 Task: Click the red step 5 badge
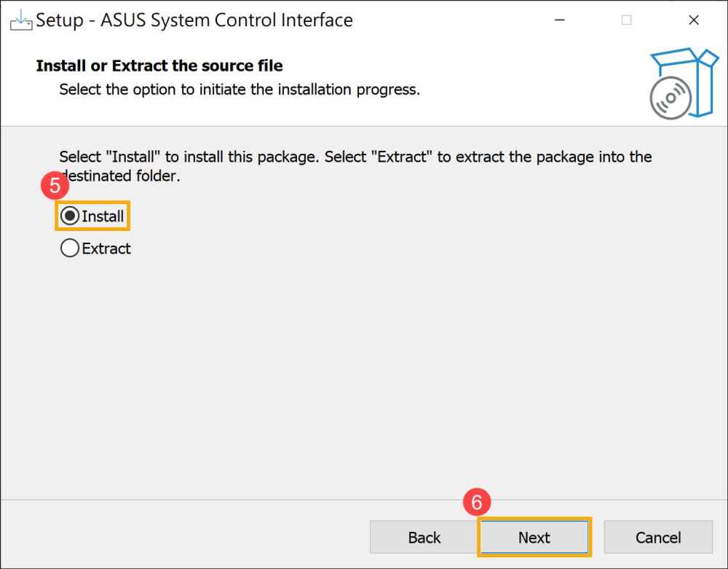pos(55,187)
